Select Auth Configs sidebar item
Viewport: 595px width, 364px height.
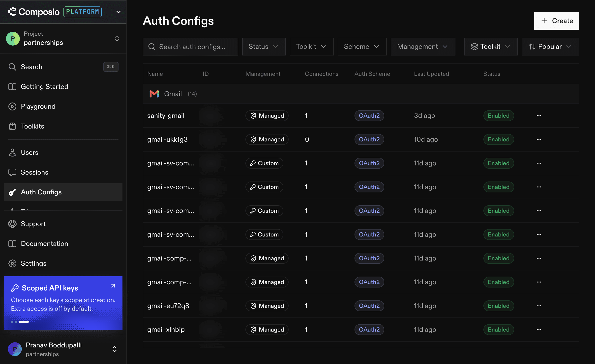[x=63, y=192]
